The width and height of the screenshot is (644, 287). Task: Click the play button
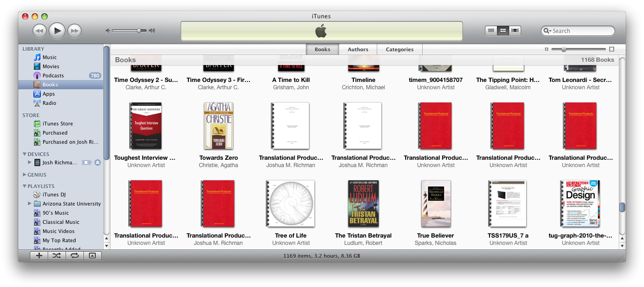pyautogui.click(x=57, y=31)
